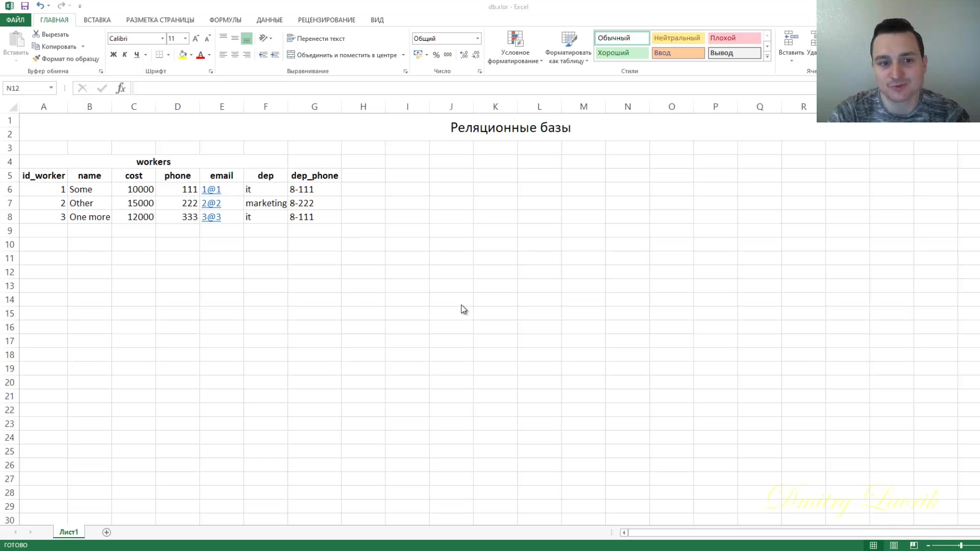Align text to top of cell
Screen dimensions: 980x551
click(223, 38)
